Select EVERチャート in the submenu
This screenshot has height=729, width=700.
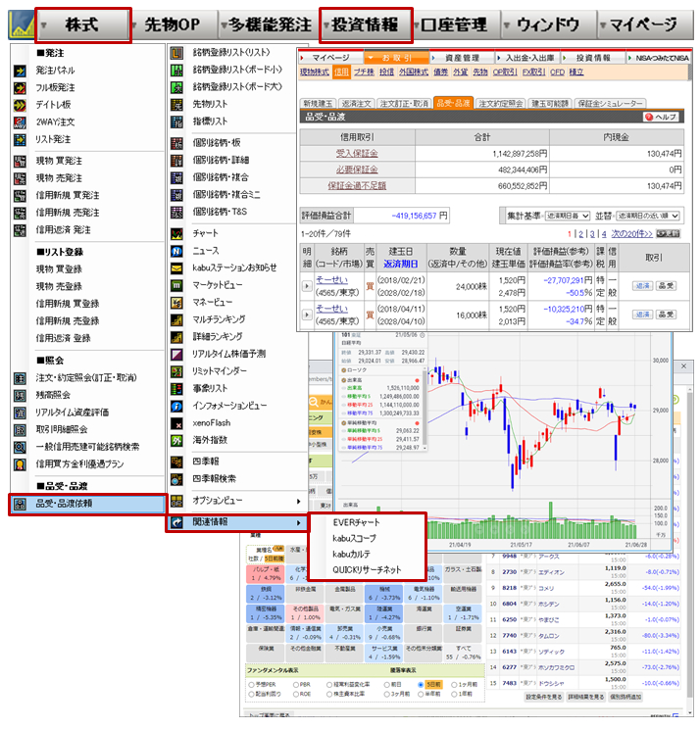point(356,522)
